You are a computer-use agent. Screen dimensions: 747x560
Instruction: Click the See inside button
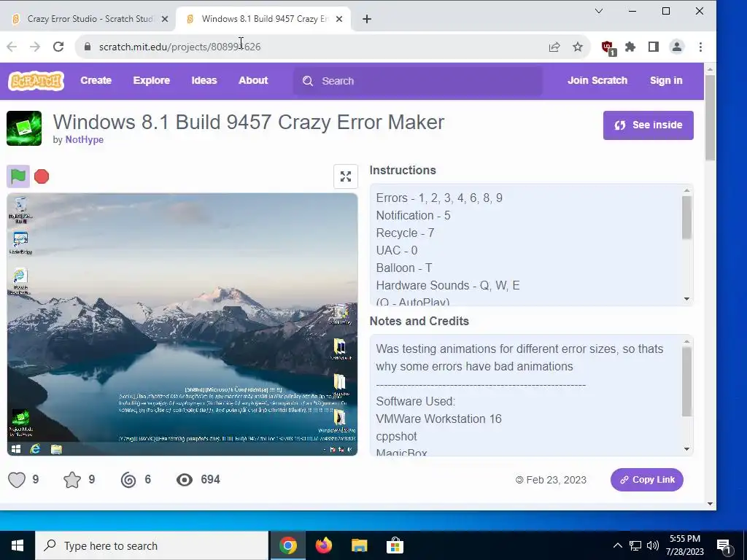(648, 125)
